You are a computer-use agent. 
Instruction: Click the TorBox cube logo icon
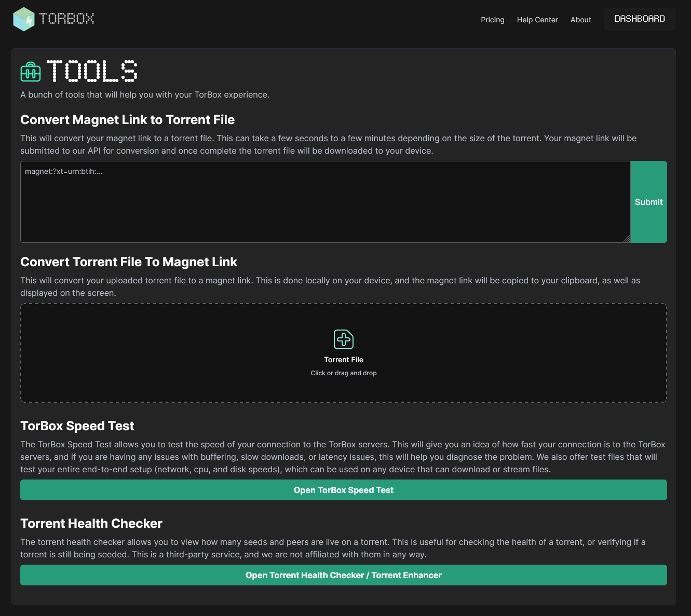pyautogui.click(x=24, y=19)
